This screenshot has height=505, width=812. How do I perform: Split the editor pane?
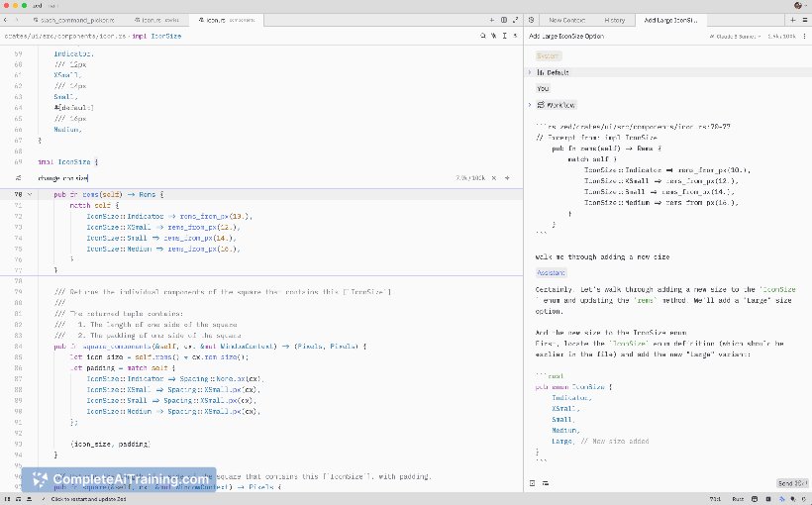coord(504,20)
